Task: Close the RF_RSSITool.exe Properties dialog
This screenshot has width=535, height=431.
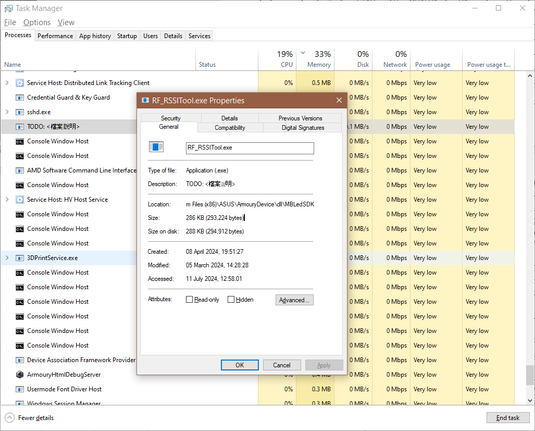Action: 339,100
